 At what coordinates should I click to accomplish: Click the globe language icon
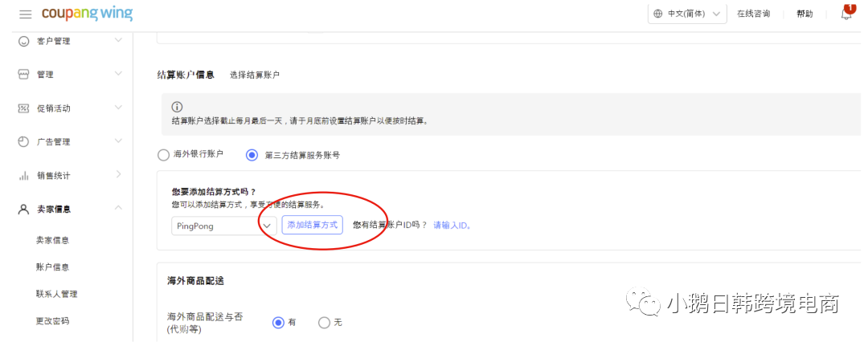coord(658,14)
